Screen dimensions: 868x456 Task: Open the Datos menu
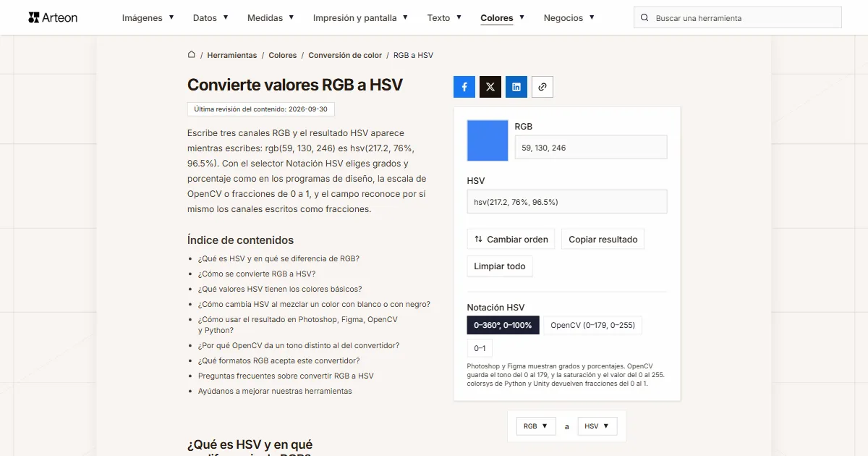(x=210, y=17)
